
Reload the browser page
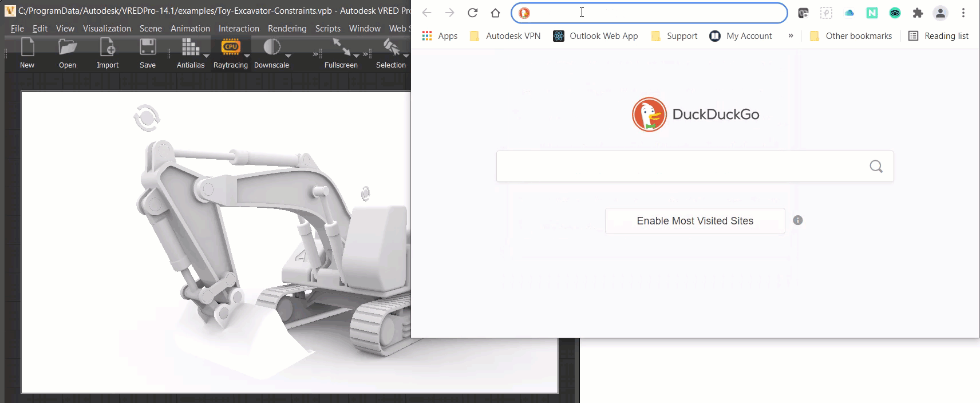click(x=472, y=13)
